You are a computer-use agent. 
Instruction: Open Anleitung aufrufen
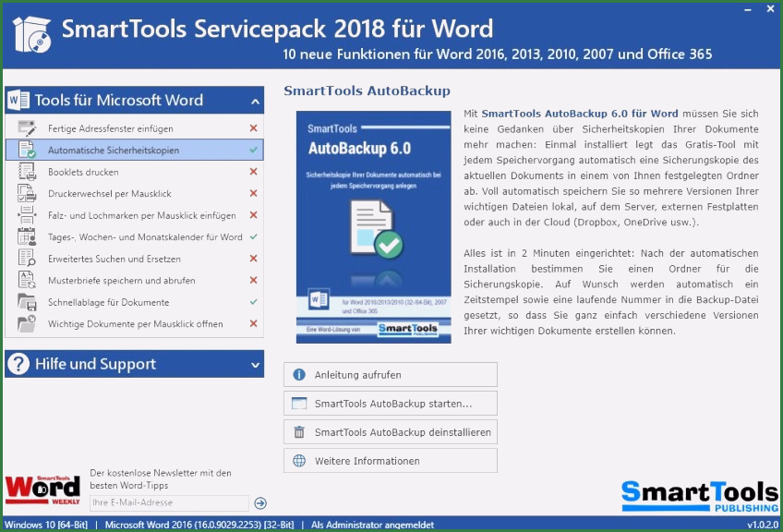tap(391, 375)
